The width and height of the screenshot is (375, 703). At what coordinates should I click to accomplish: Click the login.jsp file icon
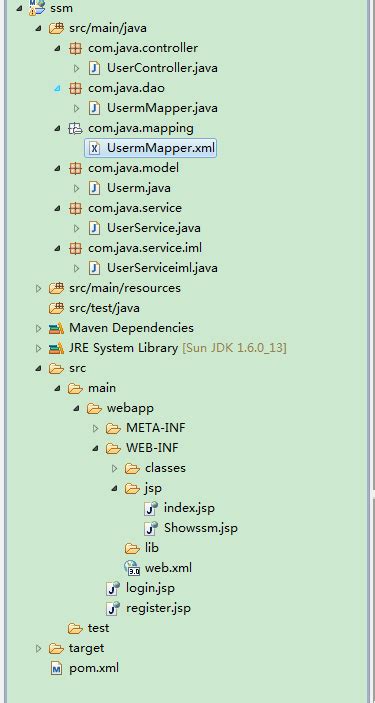(113, 588)
